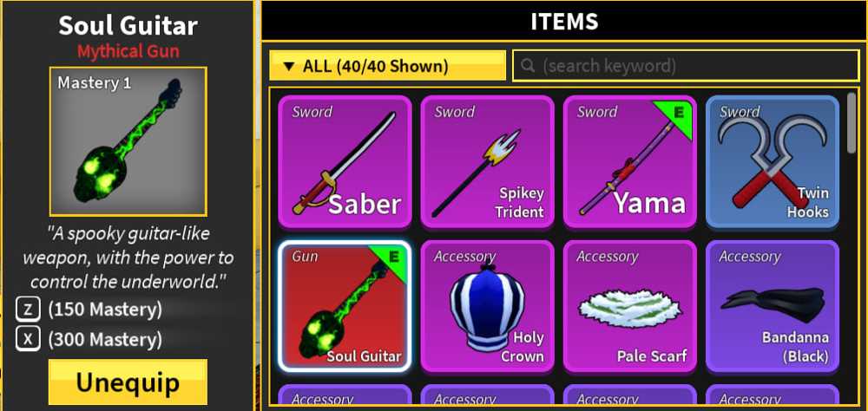Select the Bandanna (Black) accessory
Screen dimensions: 868x411
[773, 306]
